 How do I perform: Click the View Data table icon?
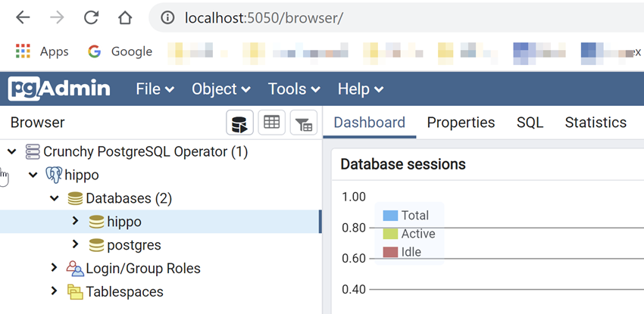point(271,123)
